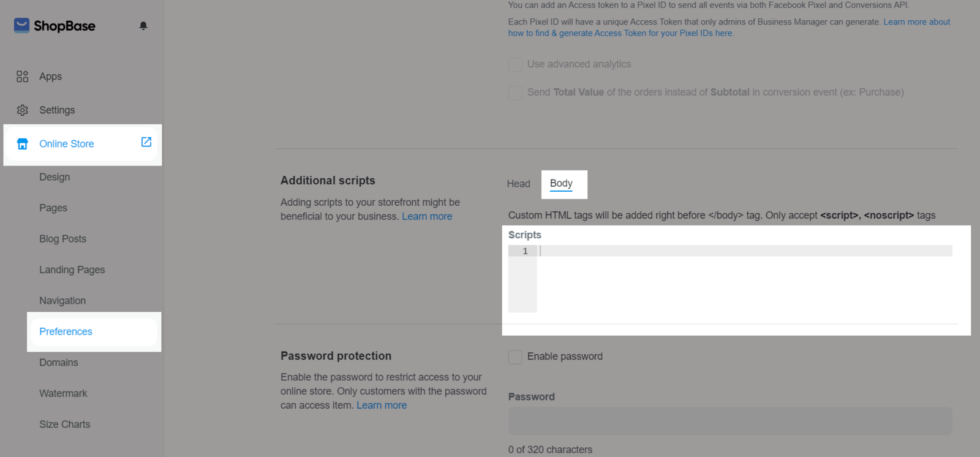Click the ShopBase logo icon
980x457 pixels.
click(x=22, y=25)
